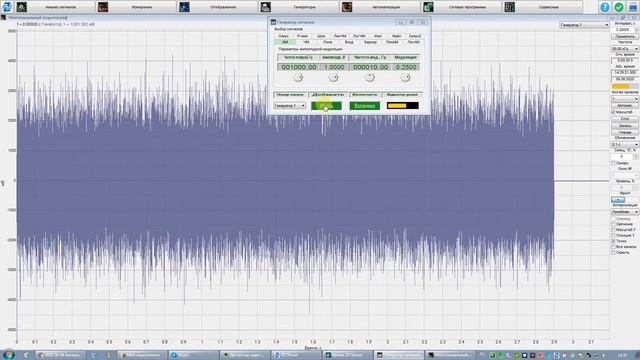
Task: Toggle the Скрыть checkbox
Action: (x=614, y=253)
